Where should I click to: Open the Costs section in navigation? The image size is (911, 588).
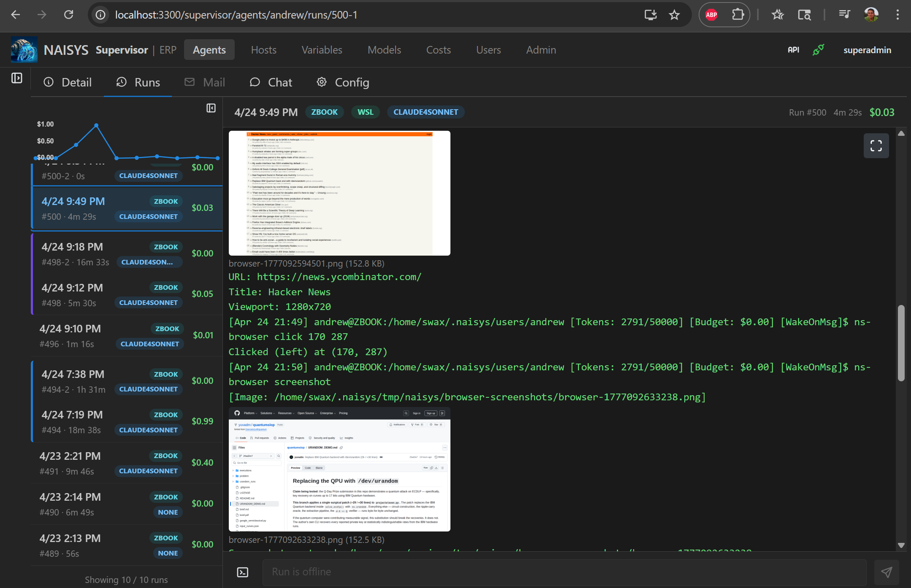439,49
